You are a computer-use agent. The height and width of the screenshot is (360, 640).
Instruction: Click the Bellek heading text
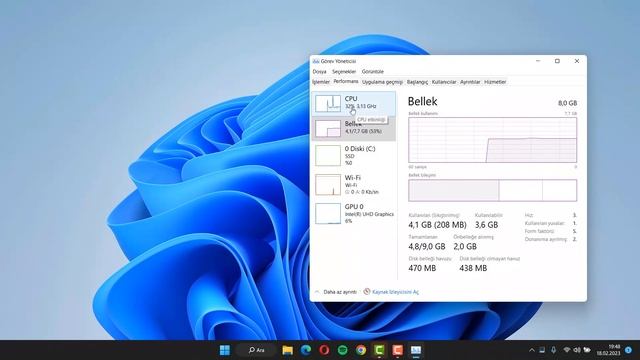[x=422, y=101]
